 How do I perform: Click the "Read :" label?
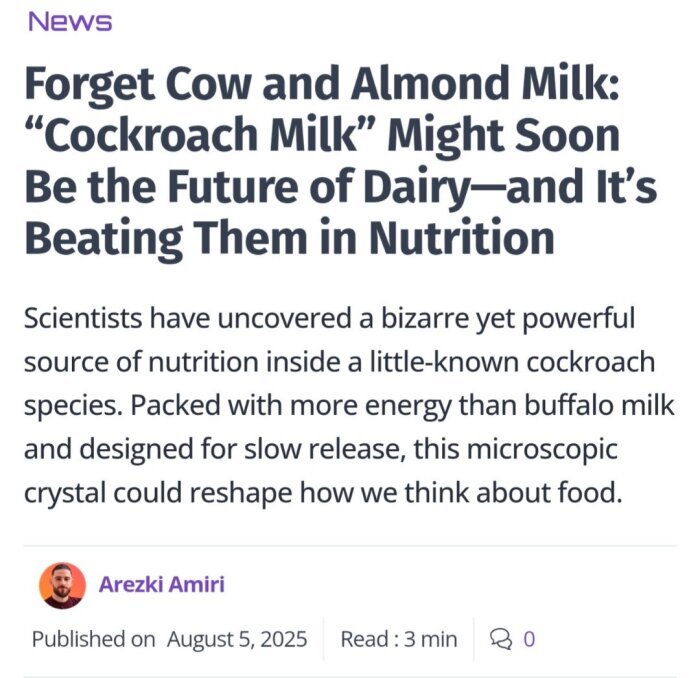(366, 638)
